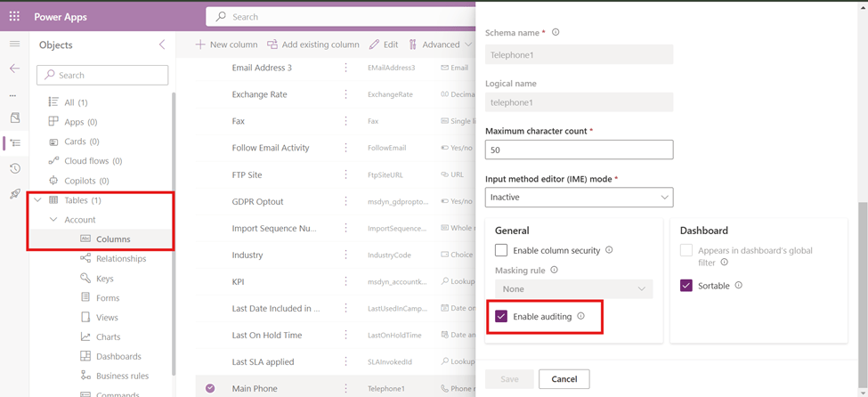Click the Maximum character count field
868x397 pixels.
(x=579, y=150)
